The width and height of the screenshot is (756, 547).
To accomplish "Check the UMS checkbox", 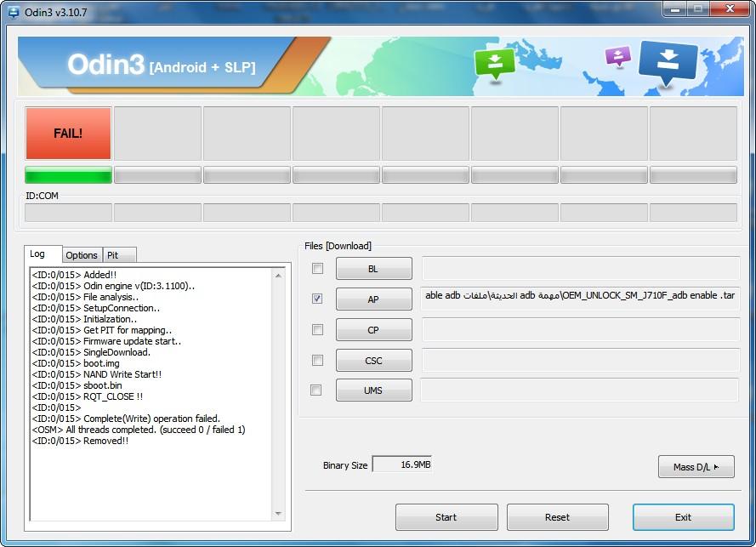I will point(315,390).
